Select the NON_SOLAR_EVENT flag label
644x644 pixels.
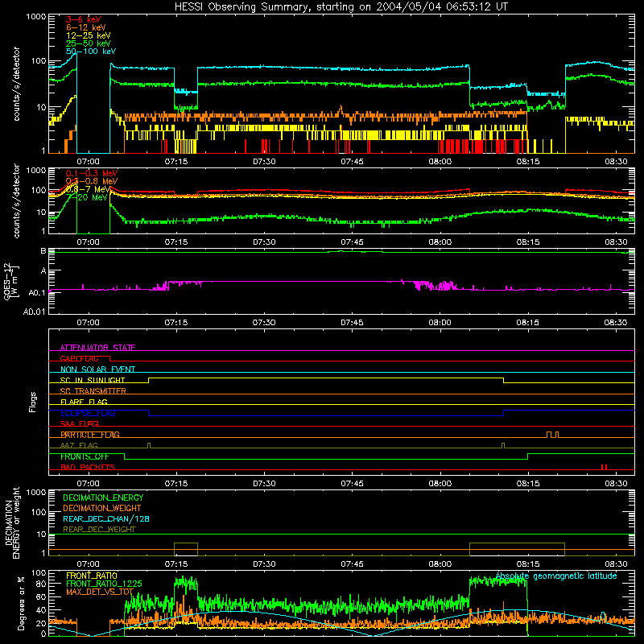tap(97, 369)
